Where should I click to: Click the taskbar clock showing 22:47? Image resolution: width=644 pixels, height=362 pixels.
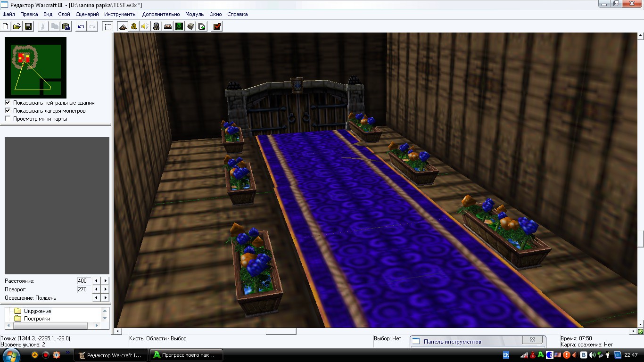coord(631,355)
